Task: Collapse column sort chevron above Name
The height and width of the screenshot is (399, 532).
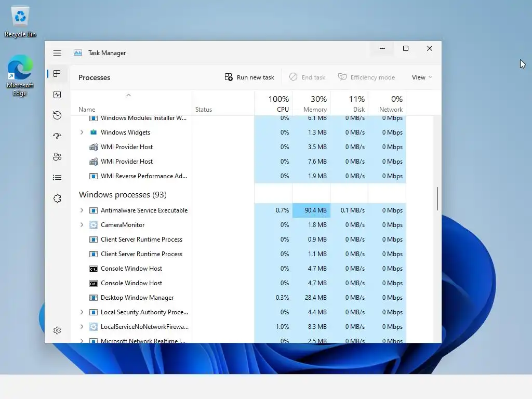Action: pyautogui.click(x=129, y=96)
